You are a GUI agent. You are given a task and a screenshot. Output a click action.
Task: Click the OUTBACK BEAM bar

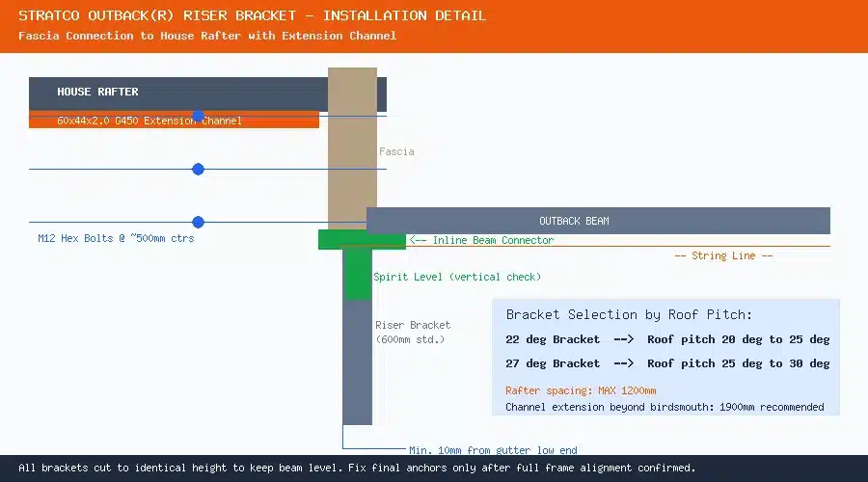point(598,221)
